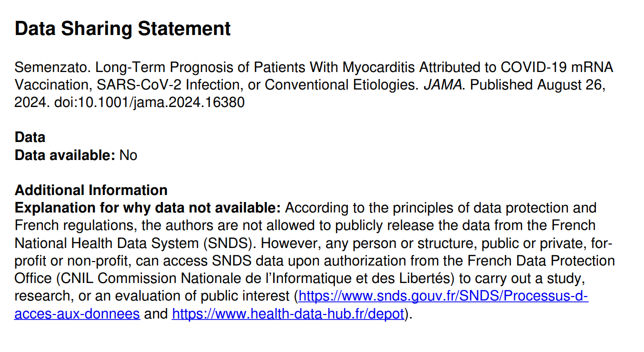Screen dimensions: 644x352
Task: Click the words "Conventional Etiologies" in the citation
Action: [341, 85]
